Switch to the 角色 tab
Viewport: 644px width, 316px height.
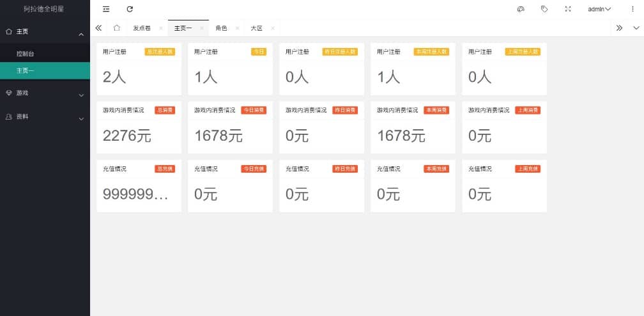[221, 28]
